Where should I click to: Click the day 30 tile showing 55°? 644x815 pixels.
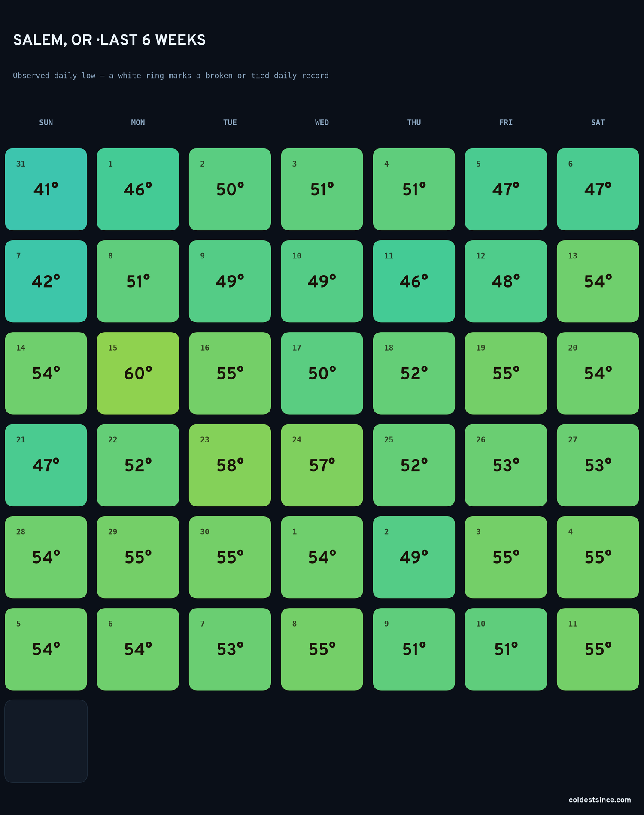[230, 557]
